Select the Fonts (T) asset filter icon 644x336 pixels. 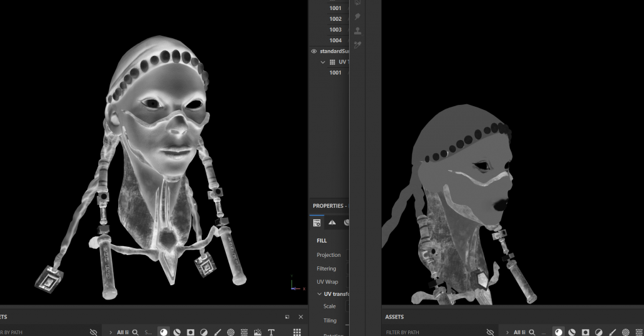coord(272,332)
